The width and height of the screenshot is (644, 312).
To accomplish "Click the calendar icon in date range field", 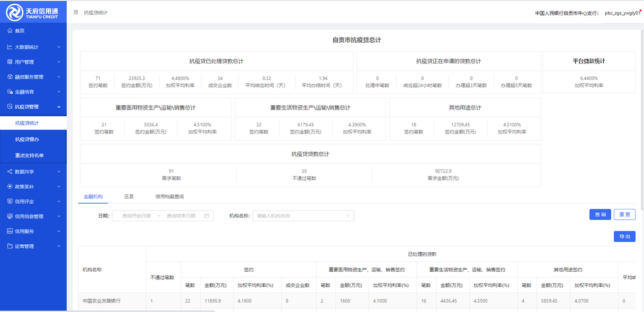I will point(206,216).
